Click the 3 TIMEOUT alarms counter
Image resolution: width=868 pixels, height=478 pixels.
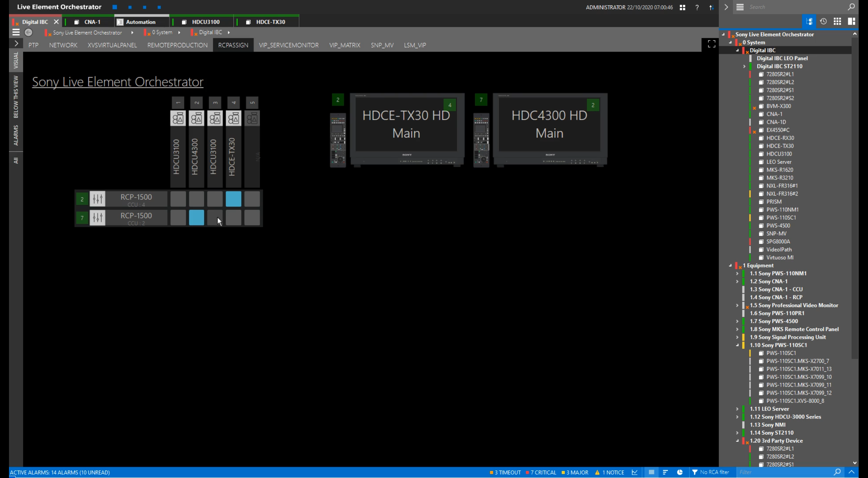pos(505,472)
